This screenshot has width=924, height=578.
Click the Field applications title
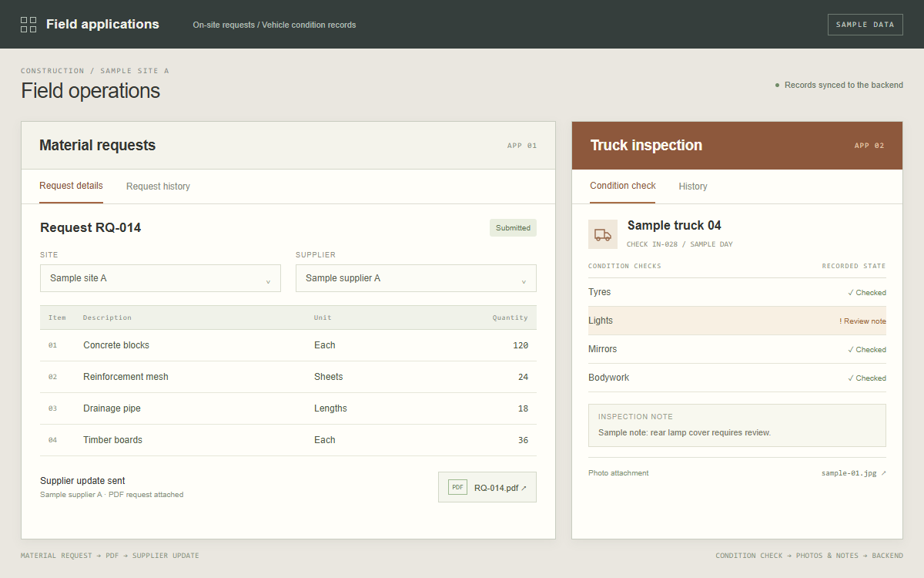tap(102, 24)
